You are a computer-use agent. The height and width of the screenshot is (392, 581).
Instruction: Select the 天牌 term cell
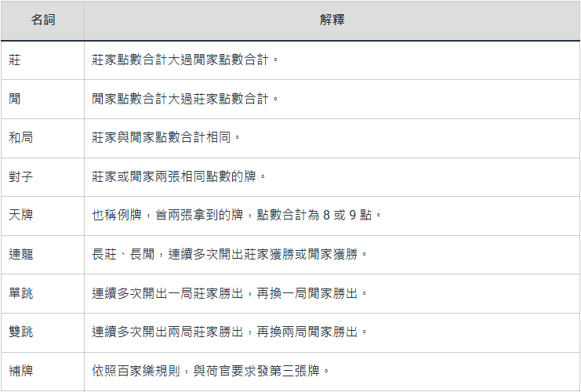[21, 215]
